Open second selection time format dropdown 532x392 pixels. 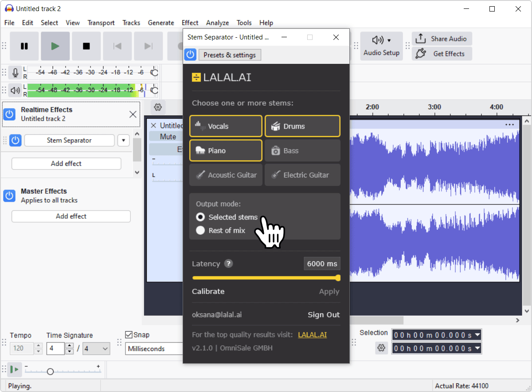click(477, 348)
